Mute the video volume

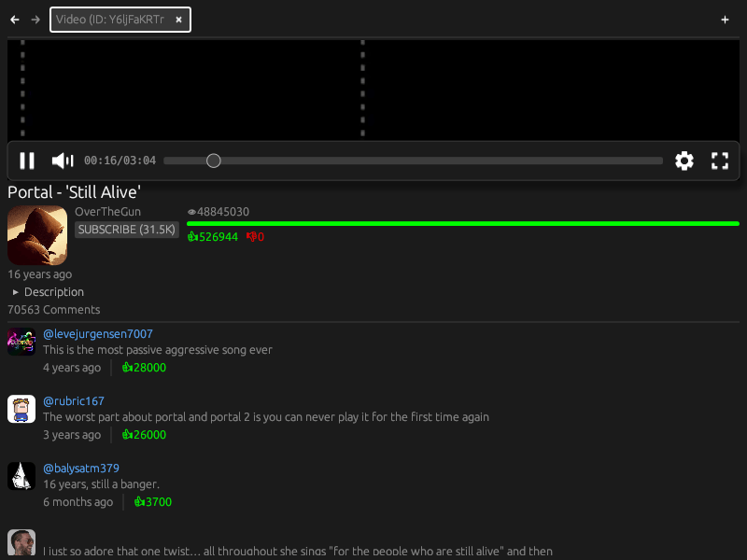pyautogui.click(x=63, y=161)
